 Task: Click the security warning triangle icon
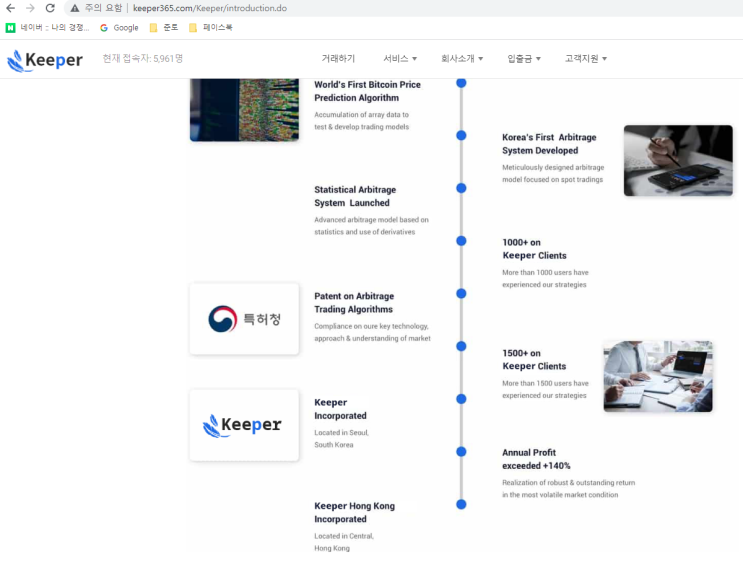[75, 8]
